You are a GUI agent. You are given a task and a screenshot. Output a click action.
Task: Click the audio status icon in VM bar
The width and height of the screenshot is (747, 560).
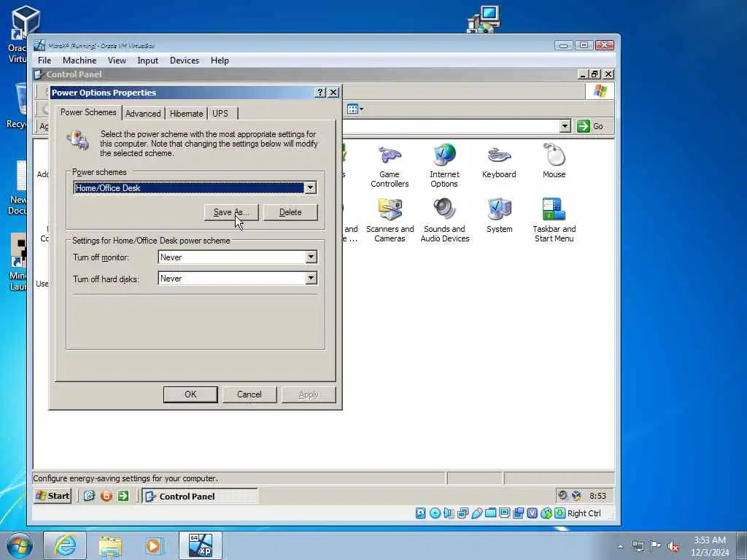coord(449,513)
